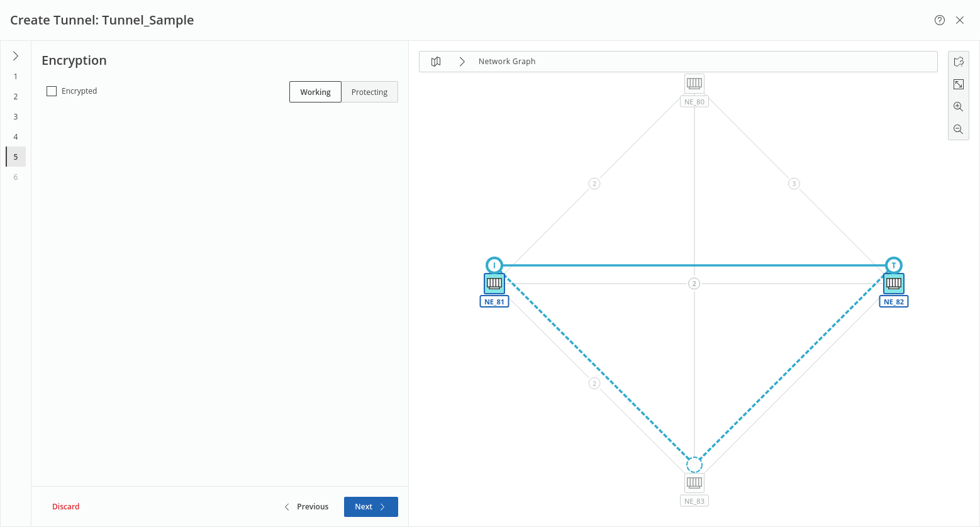Go to wizard step 4
This screenshot has height=527, width=980.
point(16,137)
